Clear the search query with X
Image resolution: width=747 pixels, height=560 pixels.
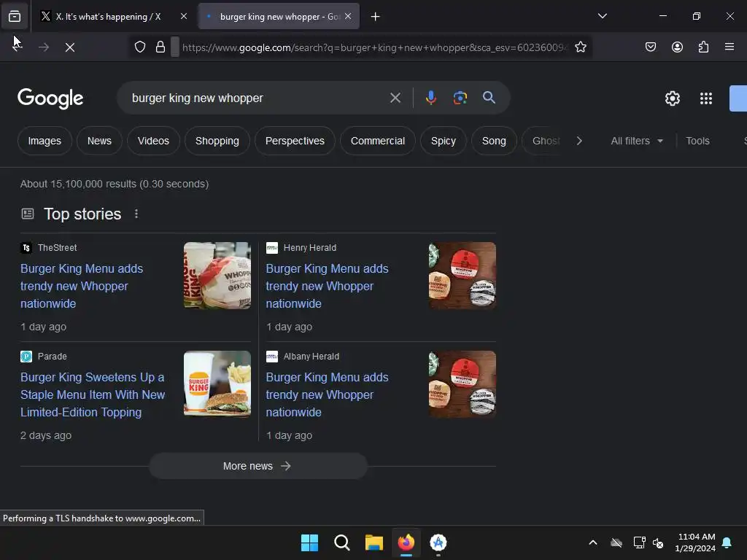(x=395, y=98)
